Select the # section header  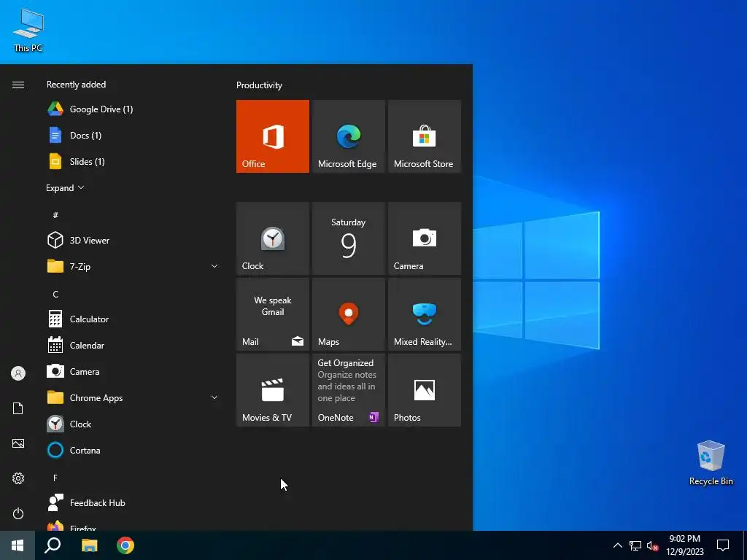pyautogui.click(x=55, y=215)
